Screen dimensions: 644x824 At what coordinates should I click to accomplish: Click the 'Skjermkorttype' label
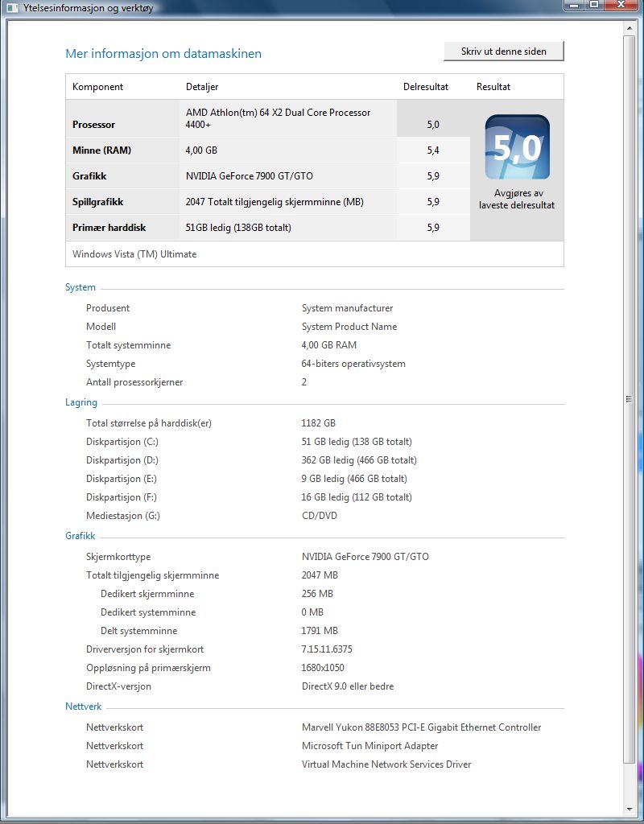(118, 557)
